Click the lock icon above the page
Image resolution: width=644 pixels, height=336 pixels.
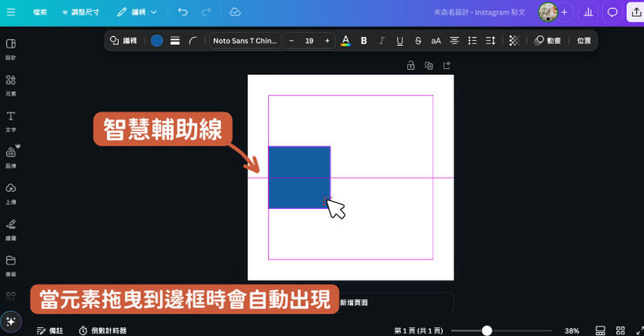point(411,65)
